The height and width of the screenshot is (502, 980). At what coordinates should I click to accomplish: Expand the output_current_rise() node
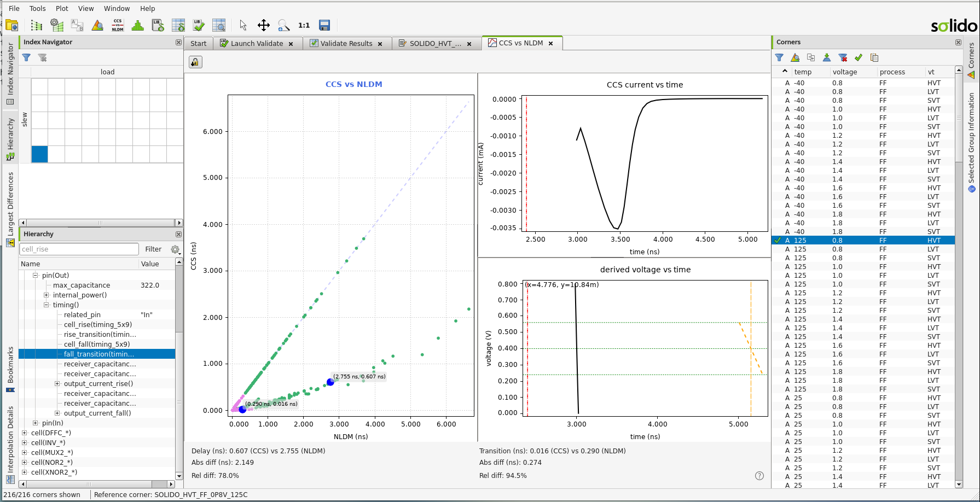click(57, 384)
